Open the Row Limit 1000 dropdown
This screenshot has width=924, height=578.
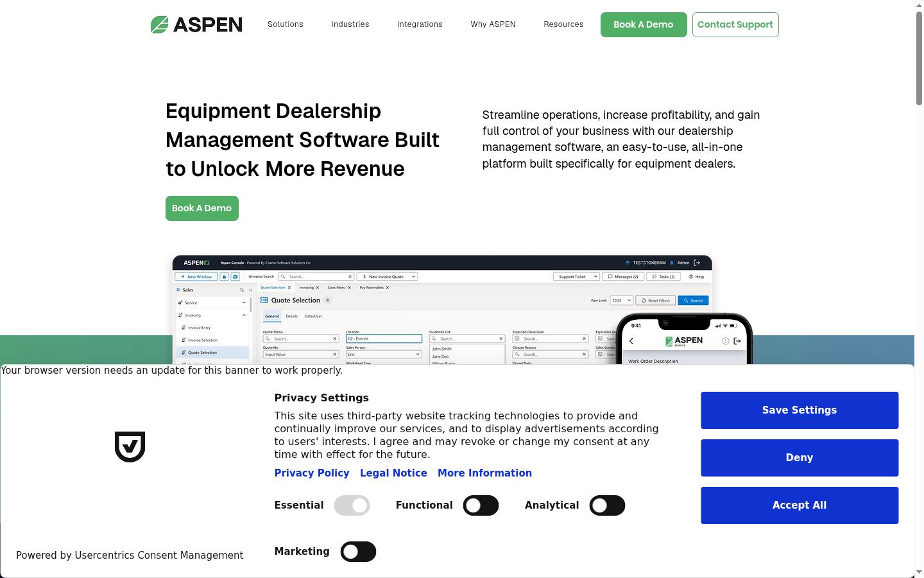pos(621,301)
